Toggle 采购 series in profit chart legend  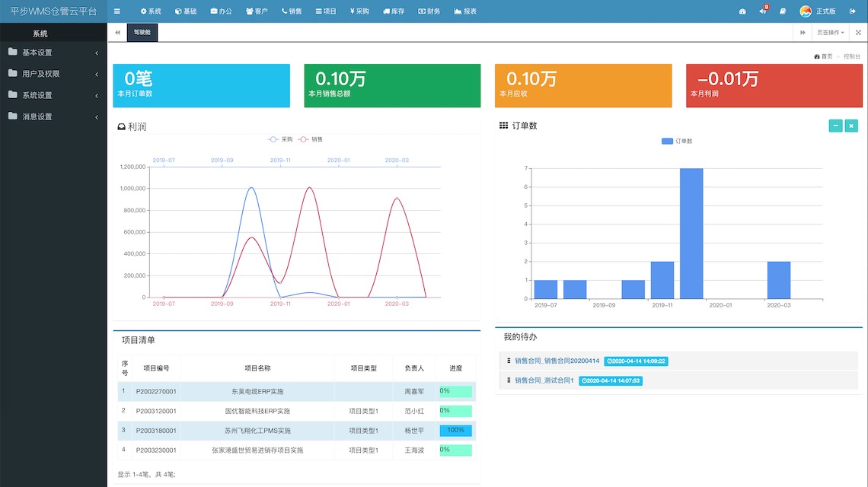280,139
